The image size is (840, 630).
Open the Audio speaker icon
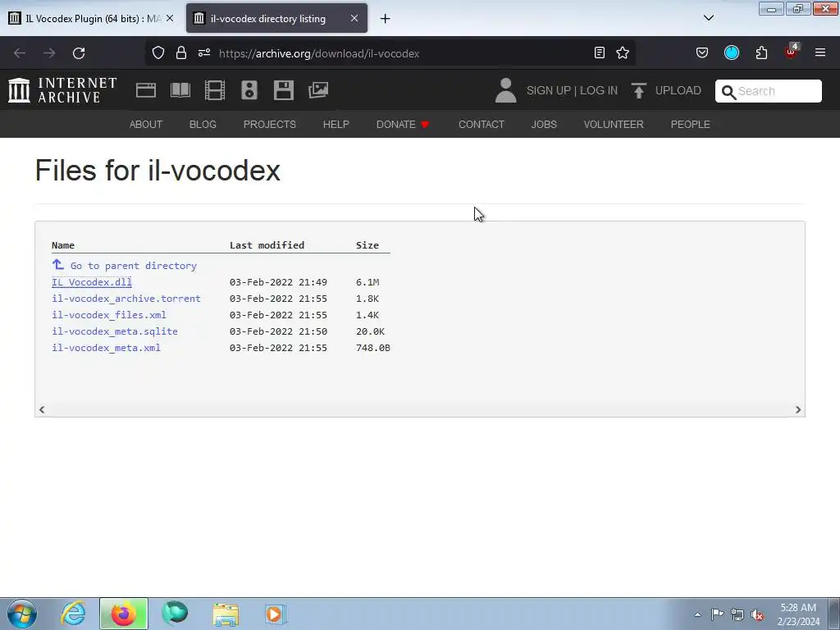[249, 90]
